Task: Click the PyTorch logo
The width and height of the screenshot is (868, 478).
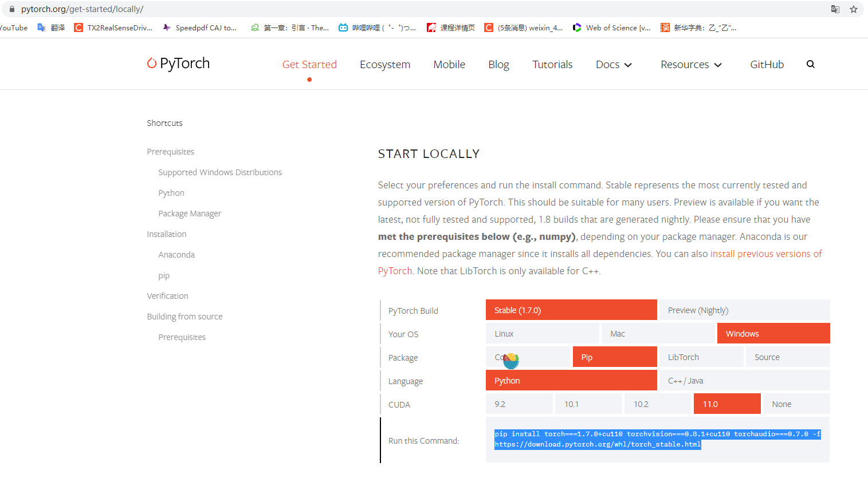Action: coord(178,63)
